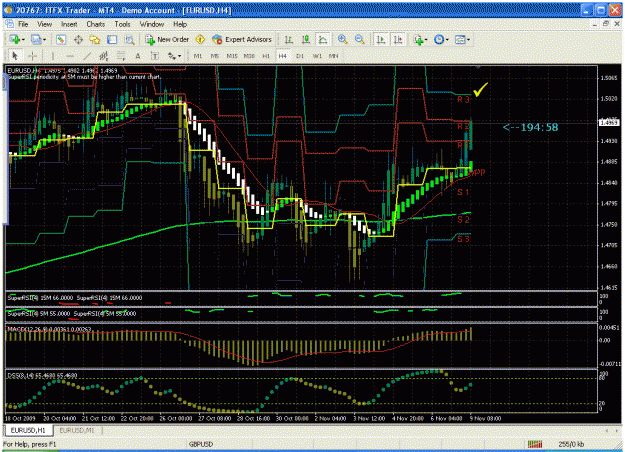
Task: Switch chart to candlestick style
Action: pos(306,39)
